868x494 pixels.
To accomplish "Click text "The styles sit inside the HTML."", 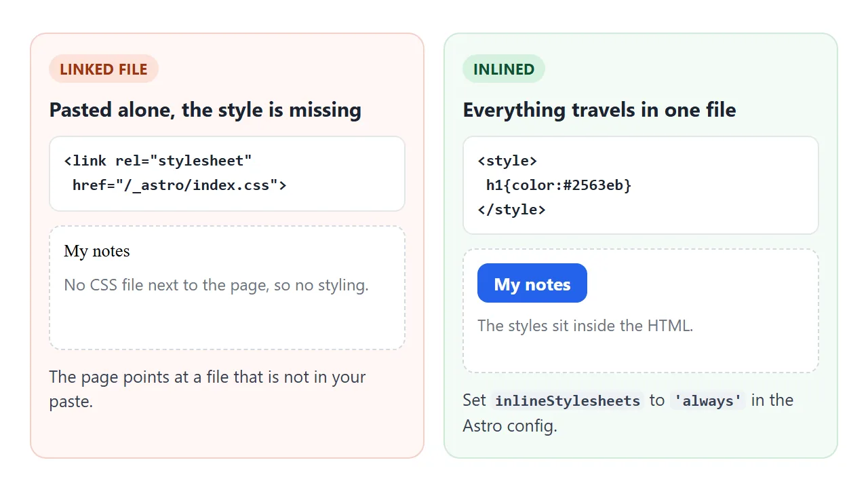I will point(585,326).
